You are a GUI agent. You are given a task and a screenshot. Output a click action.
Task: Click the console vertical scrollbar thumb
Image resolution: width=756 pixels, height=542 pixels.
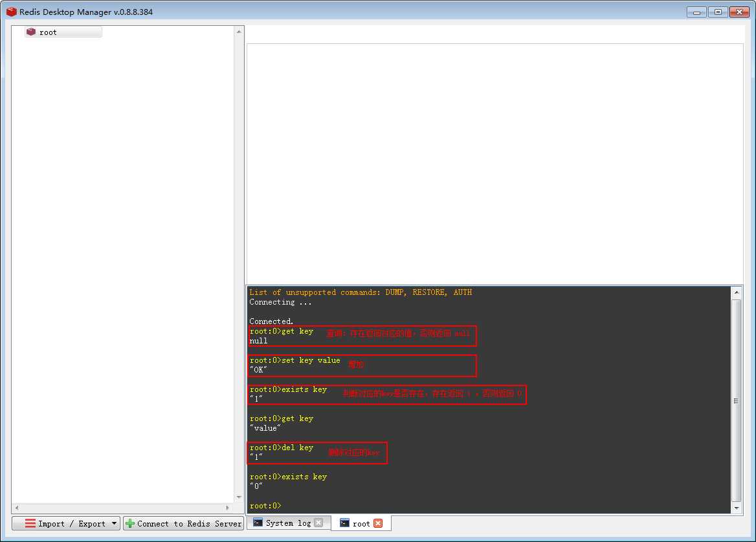[x=736, y=400]
